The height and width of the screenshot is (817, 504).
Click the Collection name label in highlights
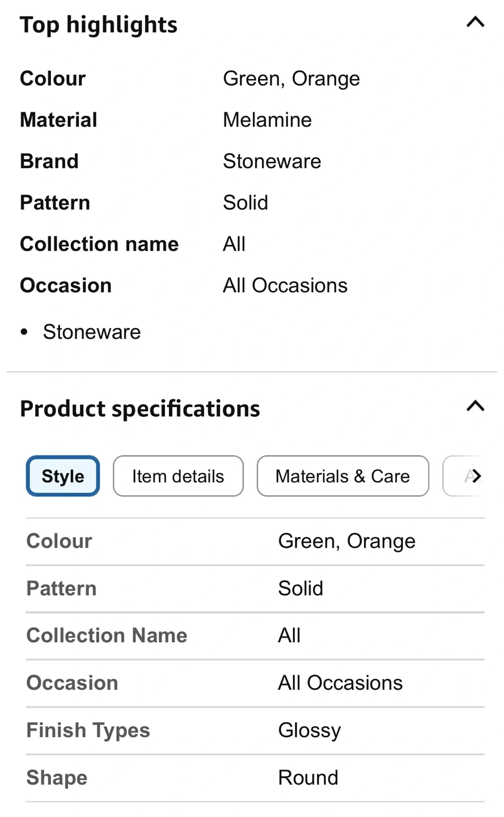(x=99, y=244)
